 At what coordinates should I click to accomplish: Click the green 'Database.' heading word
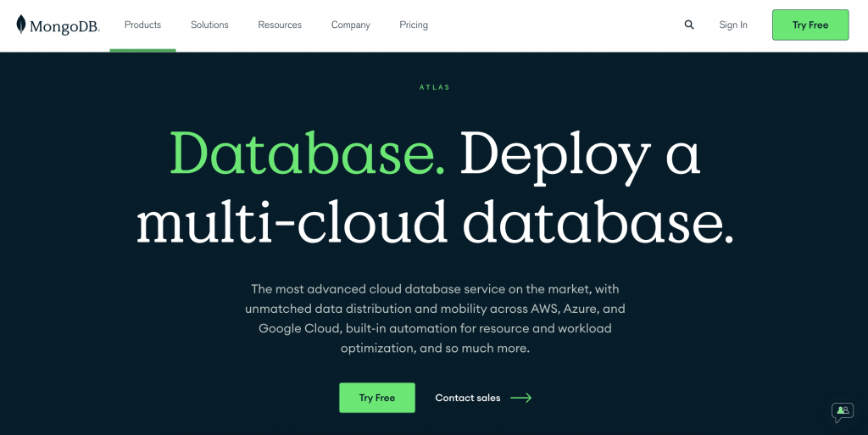pos(307,154)
